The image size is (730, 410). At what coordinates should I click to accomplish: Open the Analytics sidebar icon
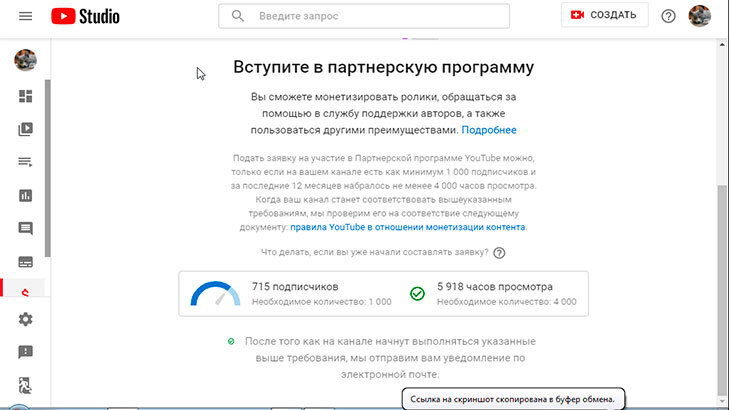pos(25,195)
